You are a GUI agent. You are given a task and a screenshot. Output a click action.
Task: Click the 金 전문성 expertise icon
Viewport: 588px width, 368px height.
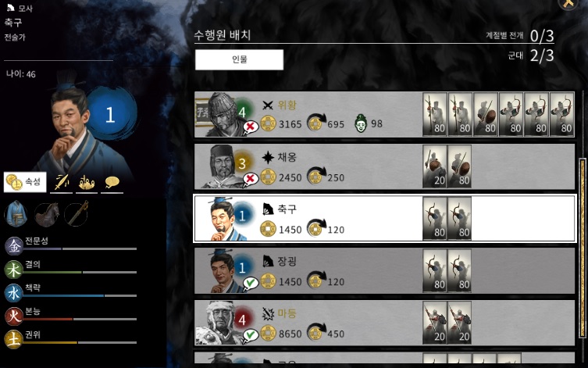coord(13,245)
